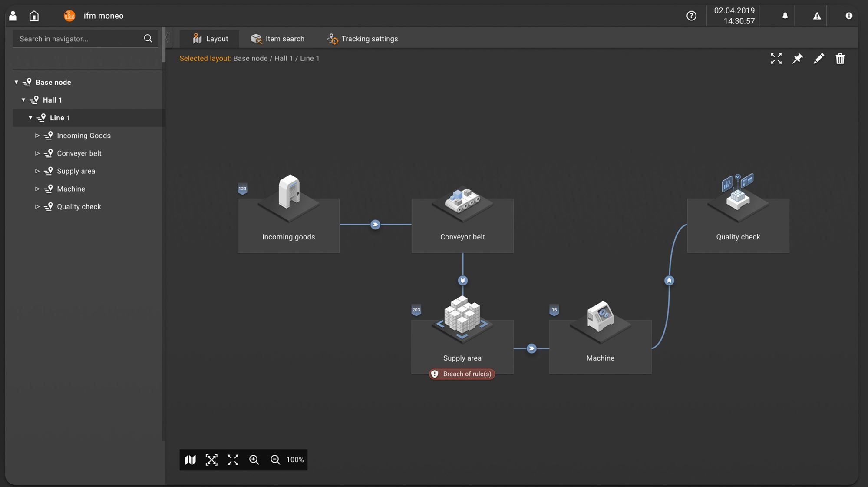Open the Supply area layout tile
Image resolution: width=868 pixels, height=487 pixels.
462,347
